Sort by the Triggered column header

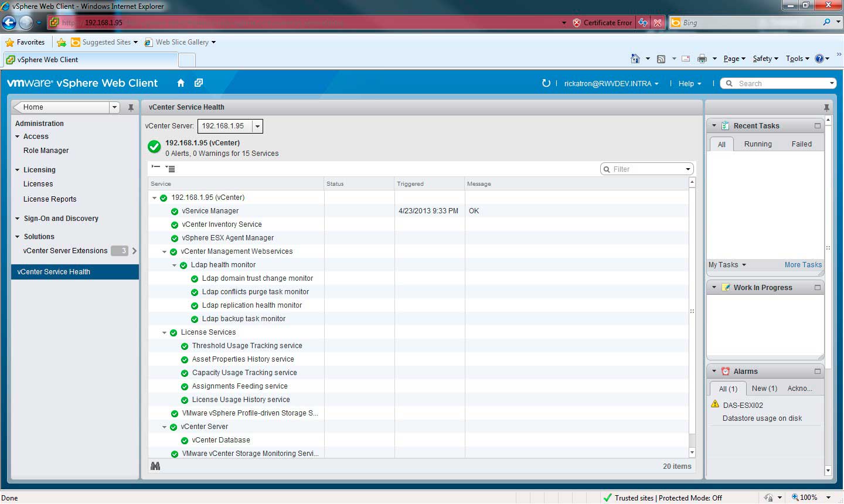point(430,184)
